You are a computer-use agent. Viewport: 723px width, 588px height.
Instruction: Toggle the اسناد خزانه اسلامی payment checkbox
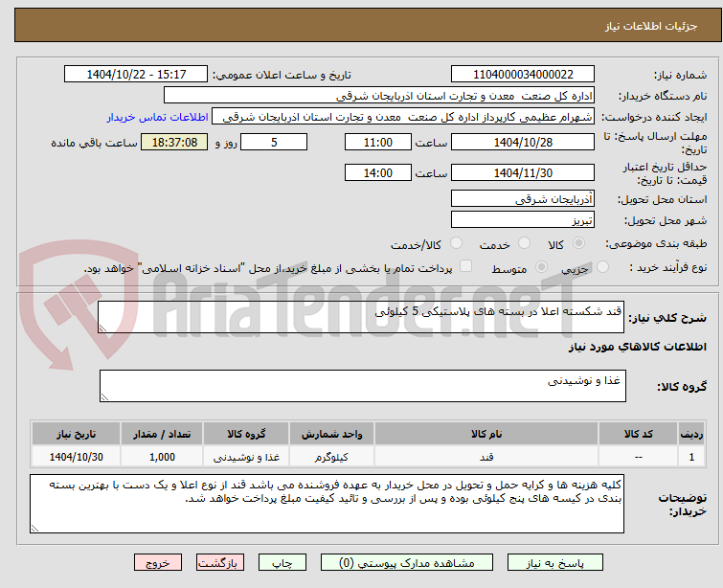point(465,266)
